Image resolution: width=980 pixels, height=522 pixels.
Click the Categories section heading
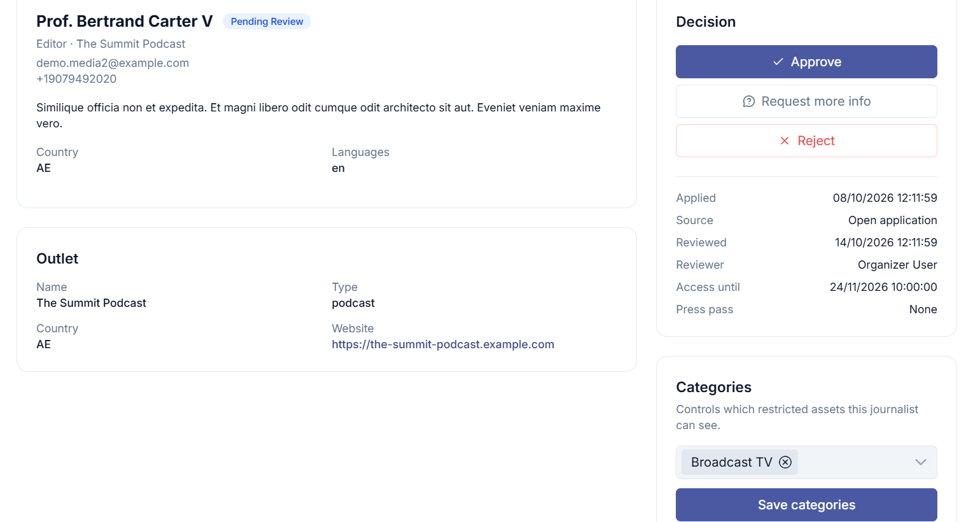713,387
